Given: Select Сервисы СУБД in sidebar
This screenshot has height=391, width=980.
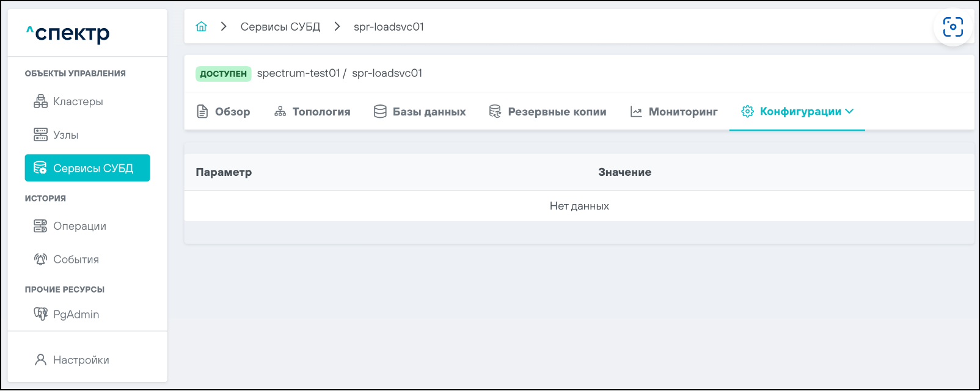Looking at the screenshot, I should tap(87, 168).
